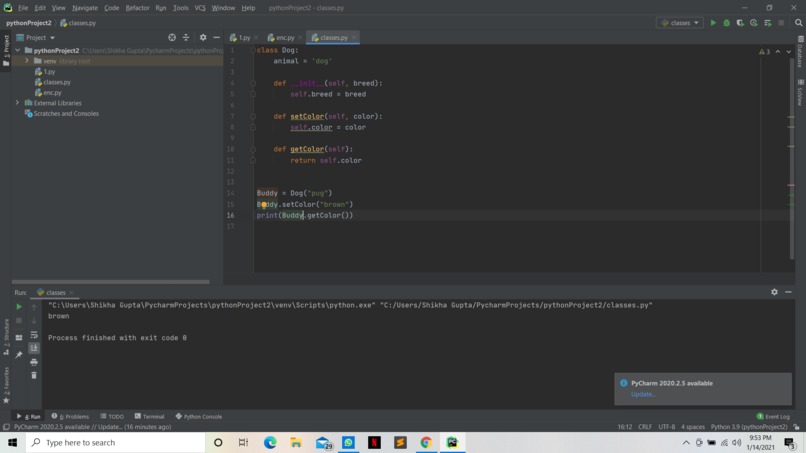Rerun classes from Run panel play icon
This screenshot has height=453, width=806.
pos(19,306)
